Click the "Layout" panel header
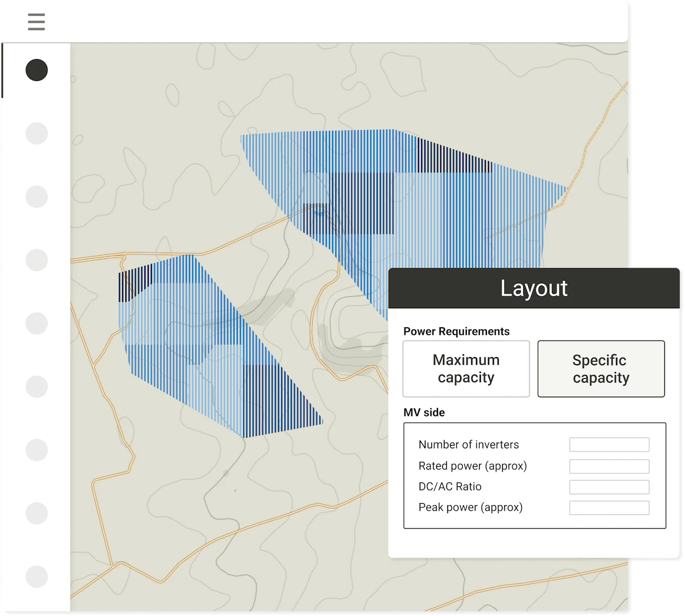The image size is (685, 616). point(534,288)
